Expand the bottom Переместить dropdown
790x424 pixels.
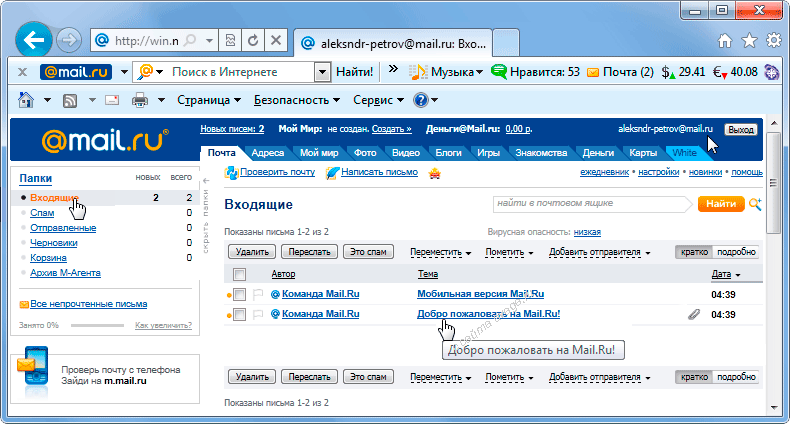pyautogui.click(x=440, y=377)
